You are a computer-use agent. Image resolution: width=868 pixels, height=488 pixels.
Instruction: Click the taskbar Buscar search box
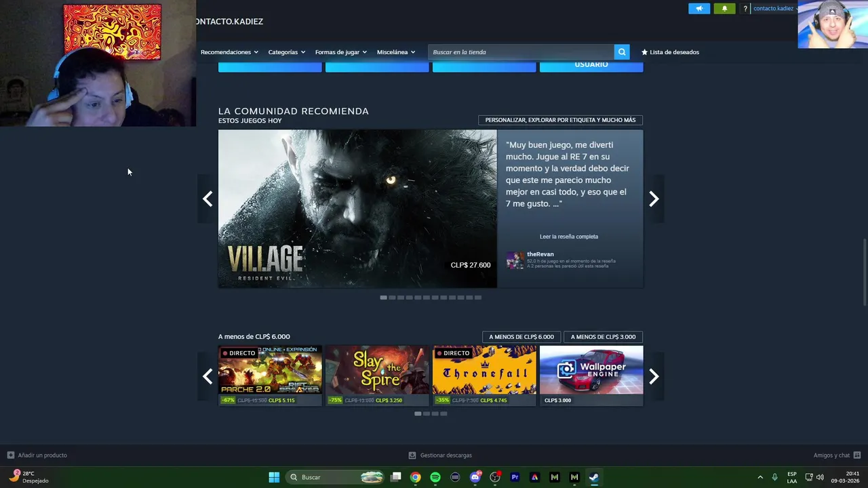[335, 477]
